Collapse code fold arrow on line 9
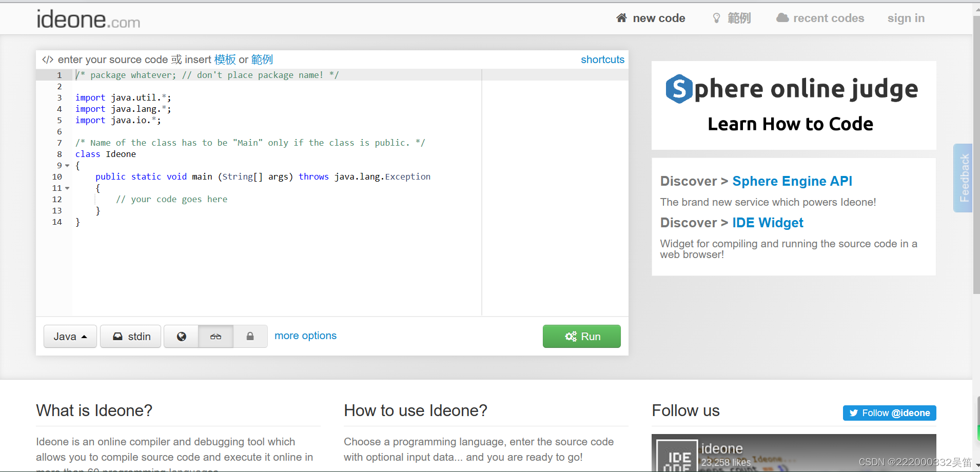This screenshot has width=980, height=472. click(x=67, y=166)
